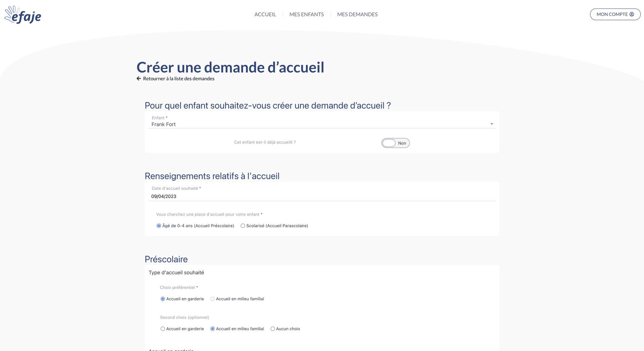Select Accueil en garderie as second choice
Viewport: 644px width, 351px height.
click(163, 329)
